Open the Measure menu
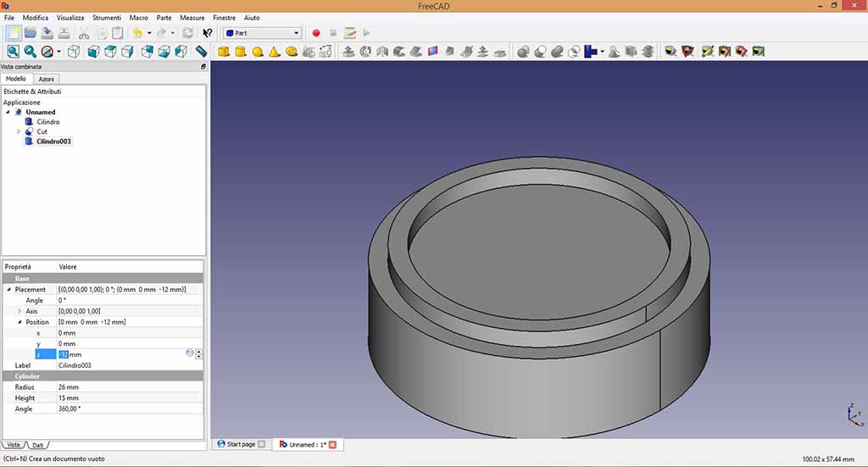The image size is (868, 467). tap(192, 18)
